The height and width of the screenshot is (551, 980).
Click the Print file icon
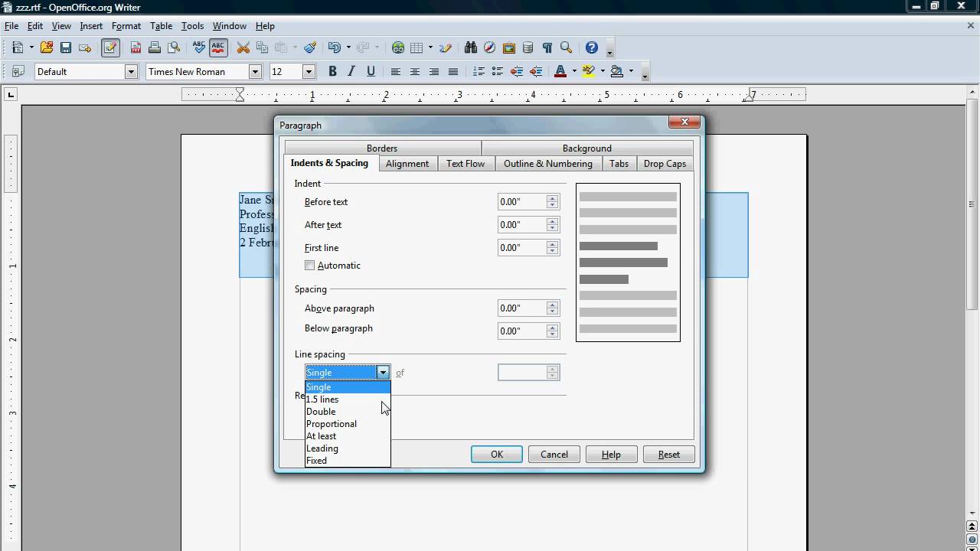tap(155, 47)
